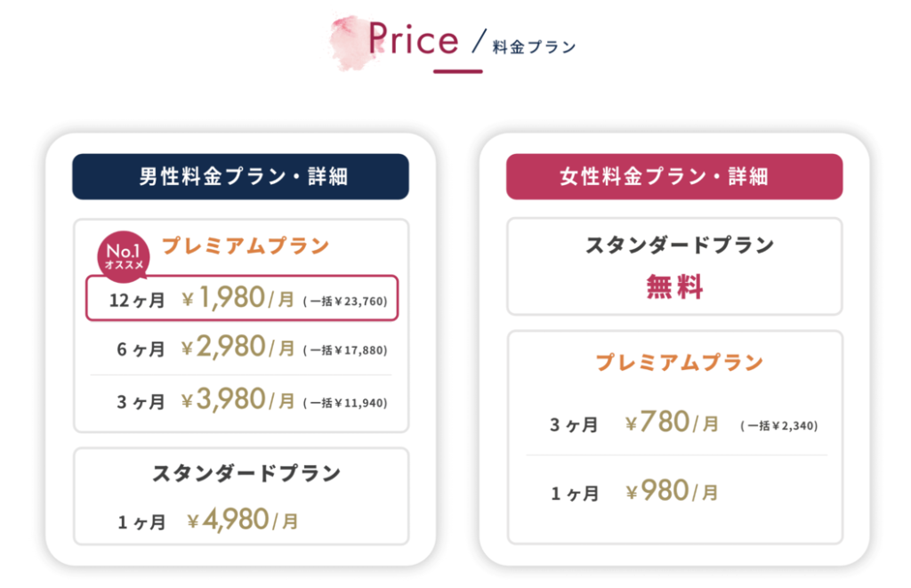Screen dimensions: 911x588
Task: Select women's 3ヶ月 ¥780/月 plan row
Action: [x=676, y=424]
